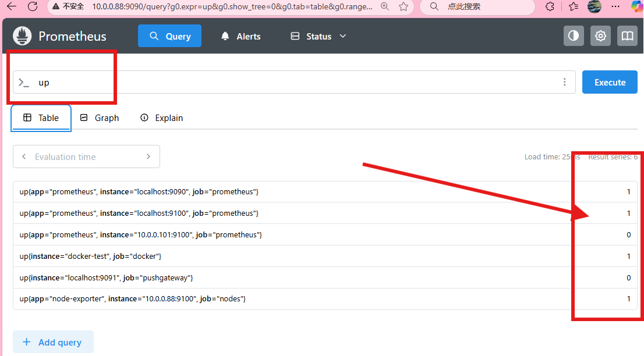Open the favorites list icon
Image resolution: width=644 pixels, height=356 pixels.
[x=574, y=6]
